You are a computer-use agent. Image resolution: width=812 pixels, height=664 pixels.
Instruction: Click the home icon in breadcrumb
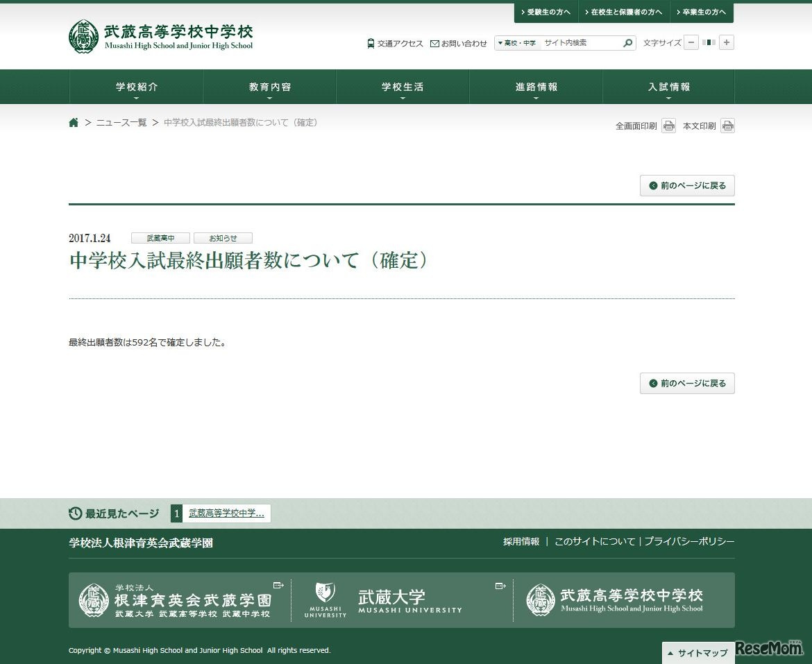pos(74,123)
